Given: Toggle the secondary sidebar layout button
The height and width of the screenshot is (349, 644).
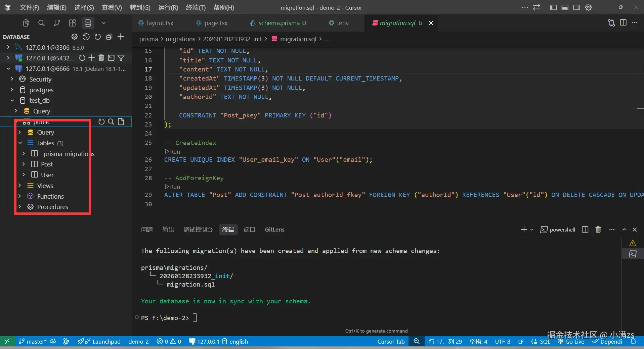Looking at the screenshot, I should click(576, 7).
